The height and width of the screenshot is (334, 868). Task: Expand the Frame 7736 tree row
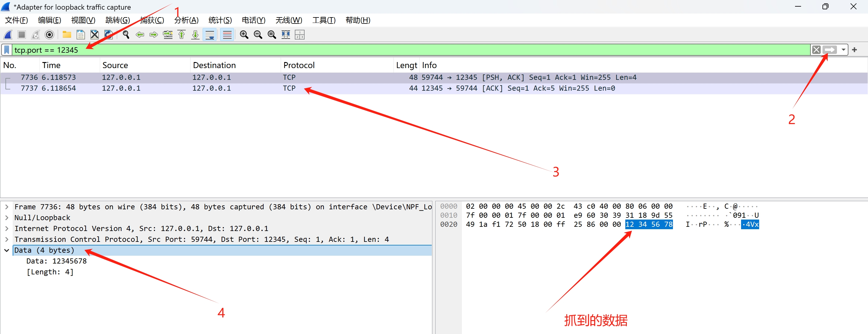[x=7, y=207]
